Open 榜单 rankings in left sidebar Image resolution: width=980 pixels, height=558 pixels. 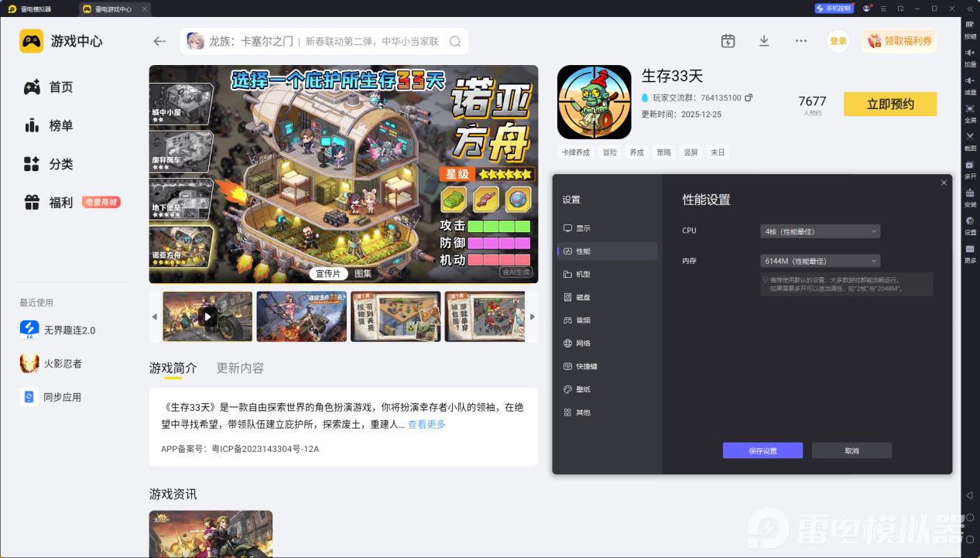(49, 125)
